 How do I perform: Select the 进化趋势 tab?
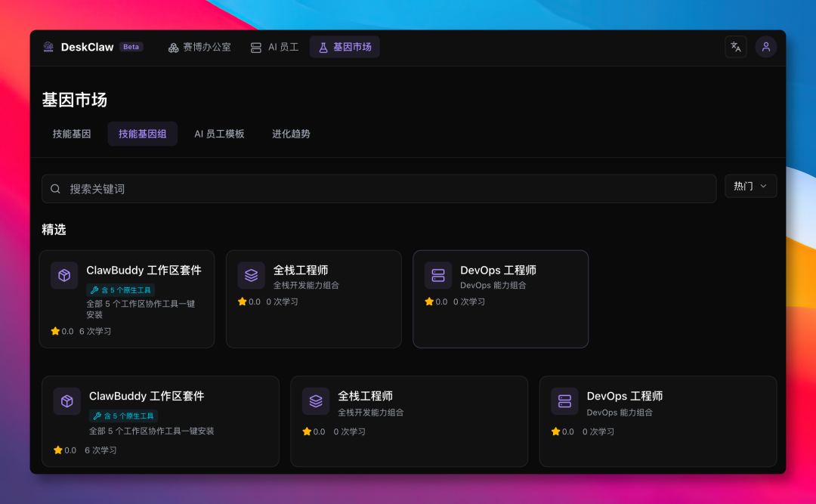click(291, 134)
